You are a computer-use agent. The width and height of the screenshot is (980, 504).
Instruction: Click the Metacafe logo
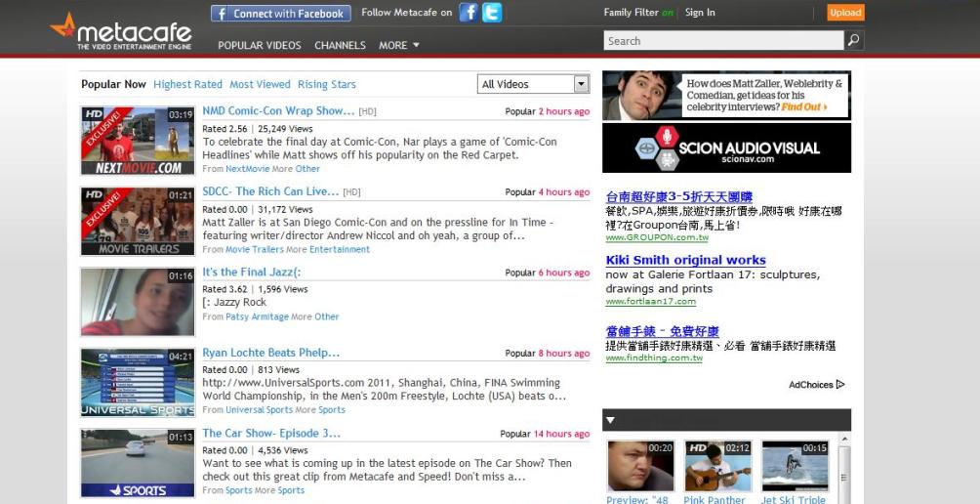pos(121,32)
